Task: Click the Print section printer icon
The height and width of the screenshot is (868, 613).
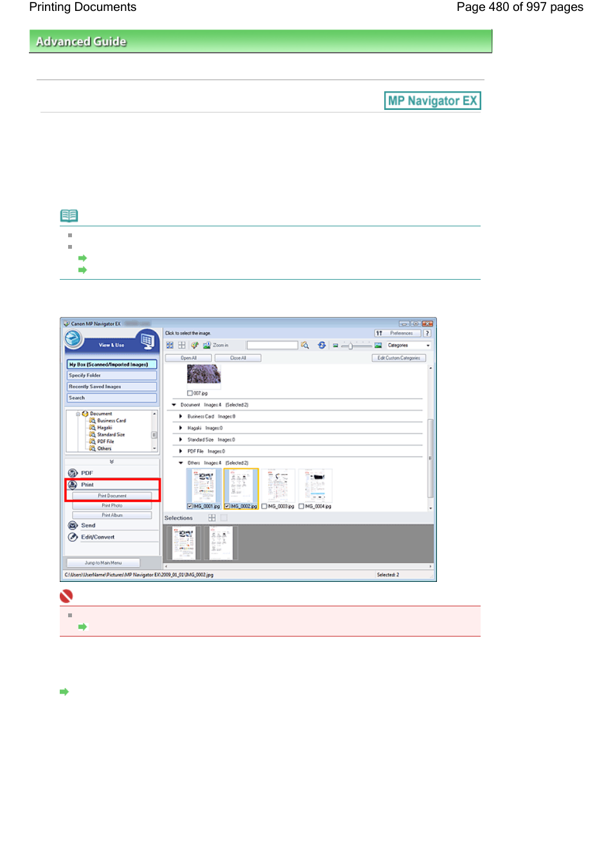Action: tap(73, 485)
